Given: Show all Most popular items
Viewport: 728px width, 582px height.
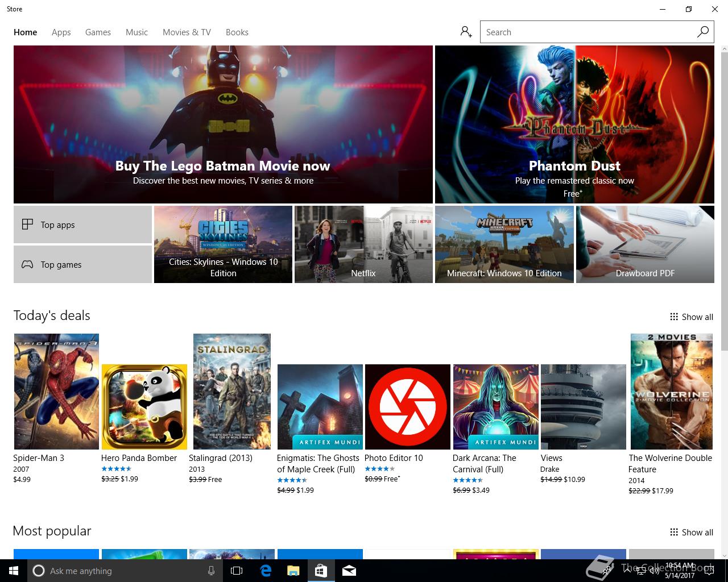Looking at the screenshot, I should click(x=691, y=533).
